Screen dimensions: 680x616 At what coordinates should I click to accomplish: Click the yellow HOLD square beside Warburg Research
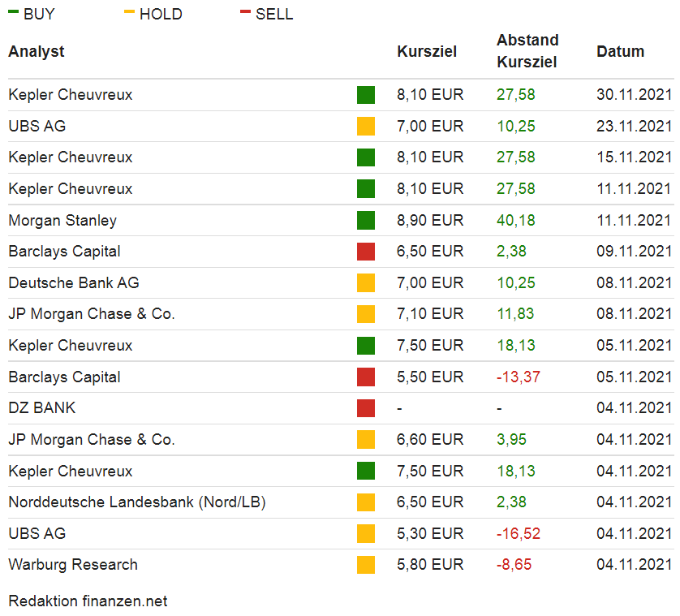[x=366, y=565]
